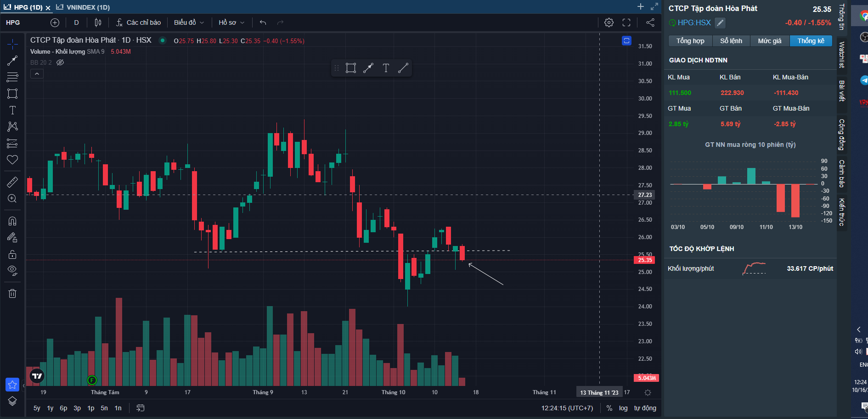This screenshot has height=419, width=868.
Task: Toggle percent scale on price axis
Action: point(609,408)
